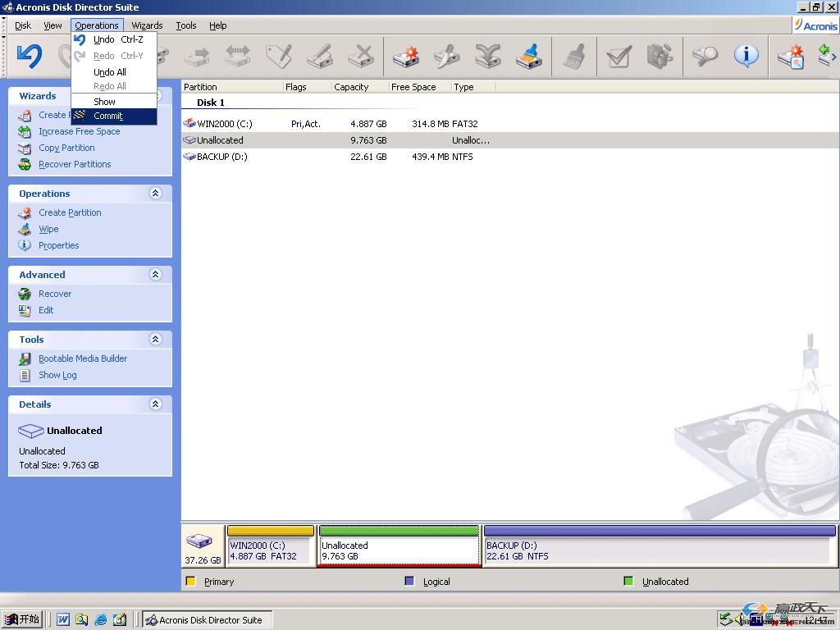Click the yellow Primary legend swatch

(x=191, y=582)
